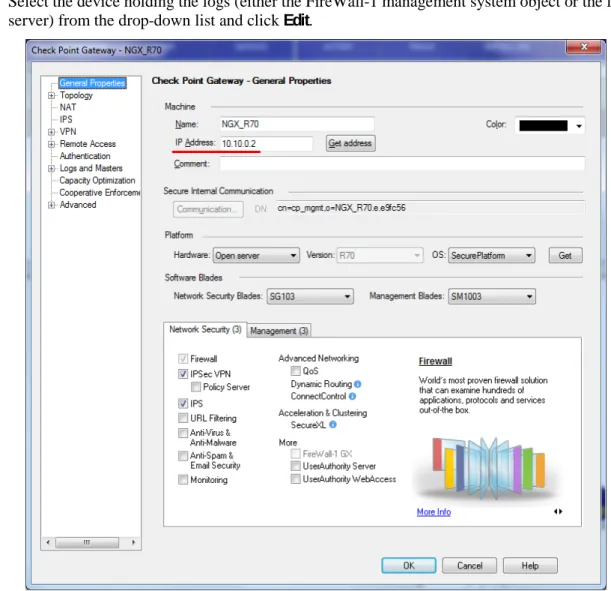Enable the QoS checkbox
The image size is (611, 591).
click(296, 371)
